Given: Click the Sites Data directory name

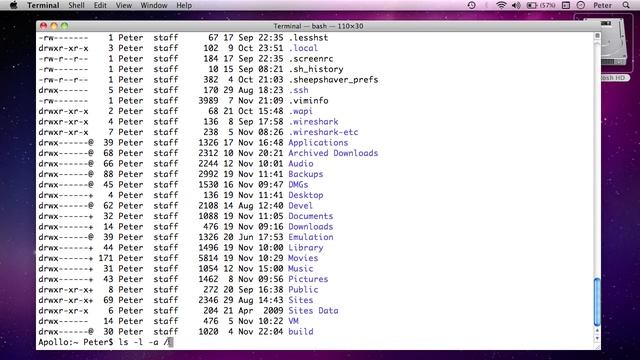Looking at the screenshot, I should click(x=313, y=311).
